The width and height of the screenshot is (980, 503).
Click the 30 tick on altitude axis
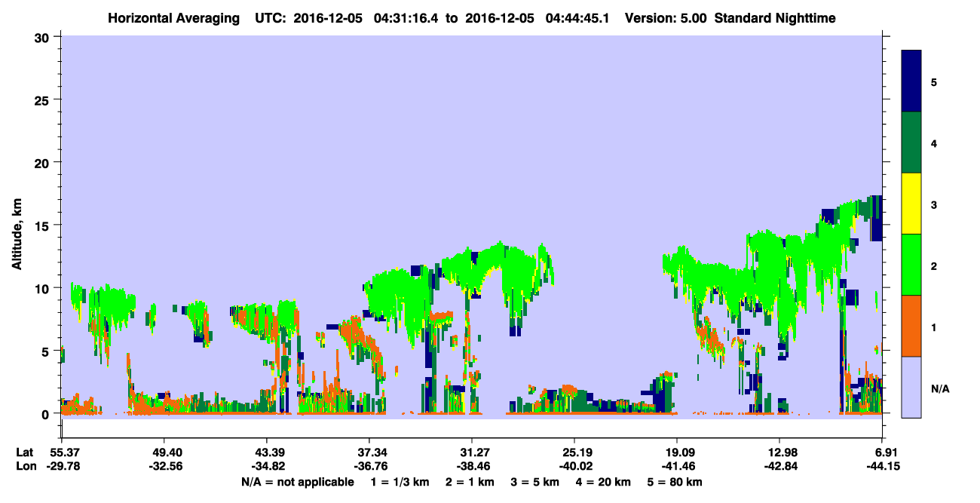44,37
